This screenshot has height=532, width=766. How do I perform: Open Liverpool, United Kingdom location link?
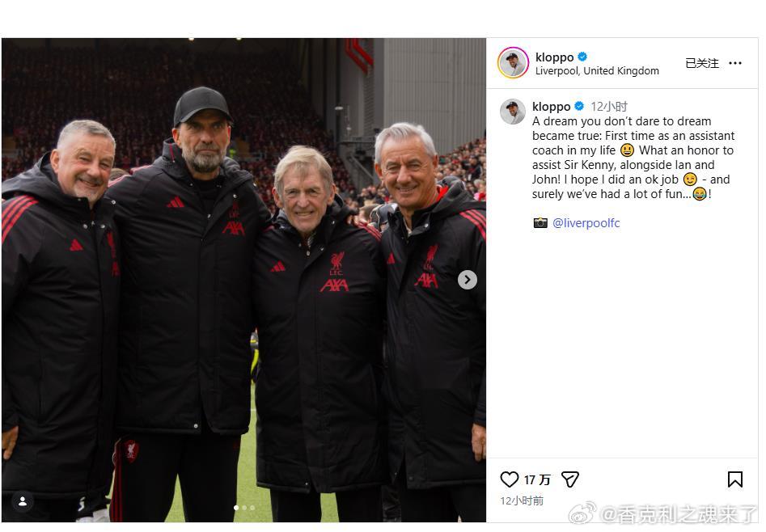(x=597, y=71)
